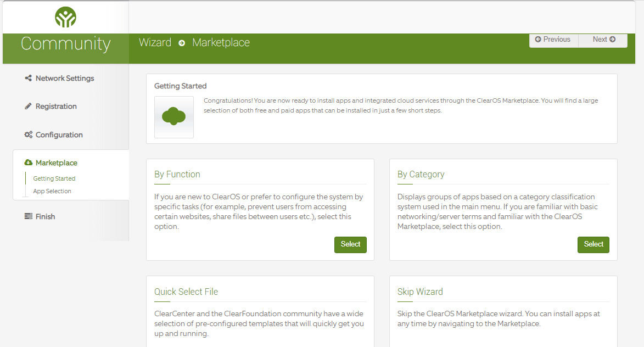Click the Registration pencil icon
Image resolution: width=644 pixels, height=347 pixels.
pos(28,106)
